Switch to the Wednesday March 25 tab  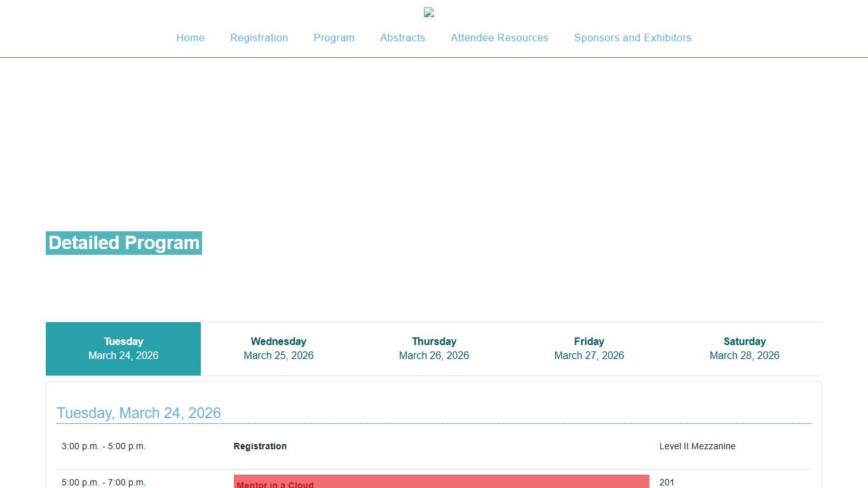(278, 348)
